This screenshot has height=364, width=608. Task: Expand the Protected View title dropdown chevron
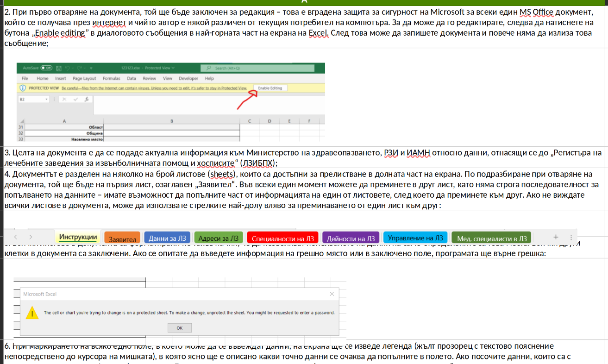(x=173, y=68)
